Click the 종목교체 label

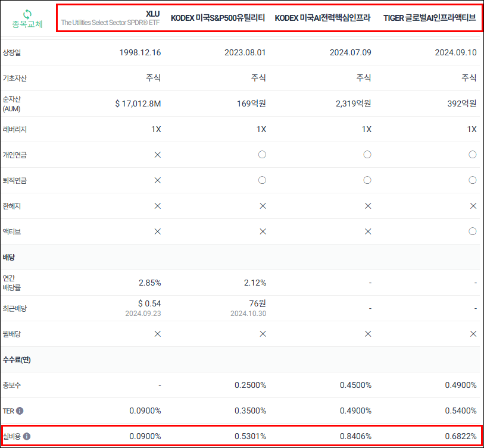coord(27,24)
